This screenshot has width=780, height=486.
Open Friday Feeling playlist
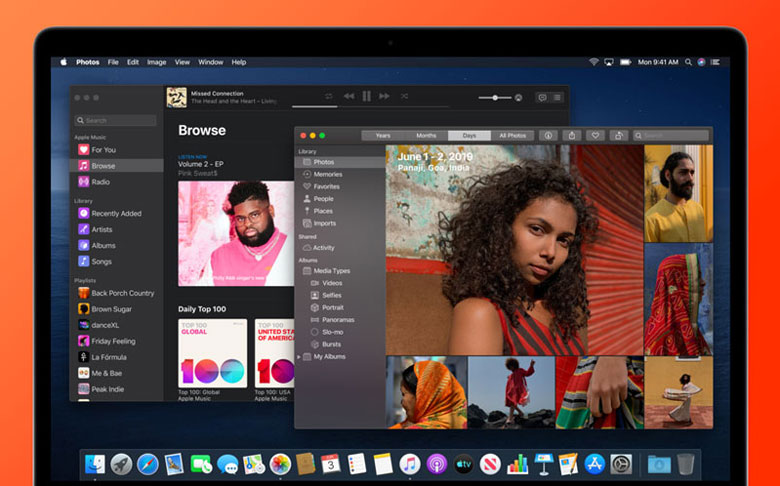[x=116, y=341]
